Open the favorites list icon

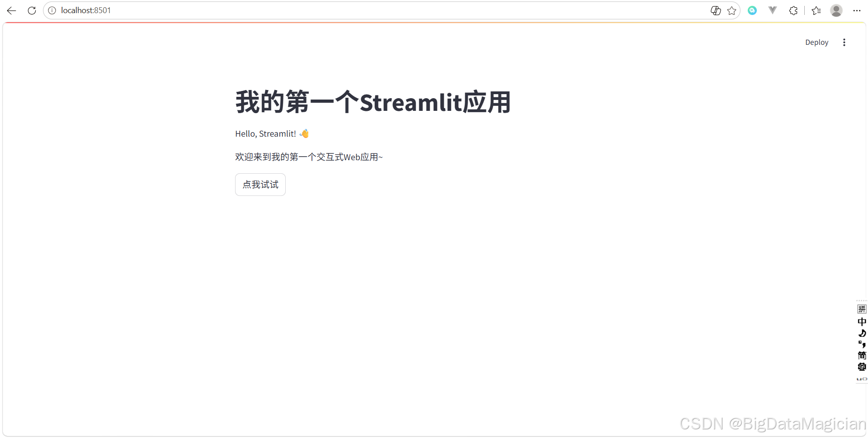816,10
